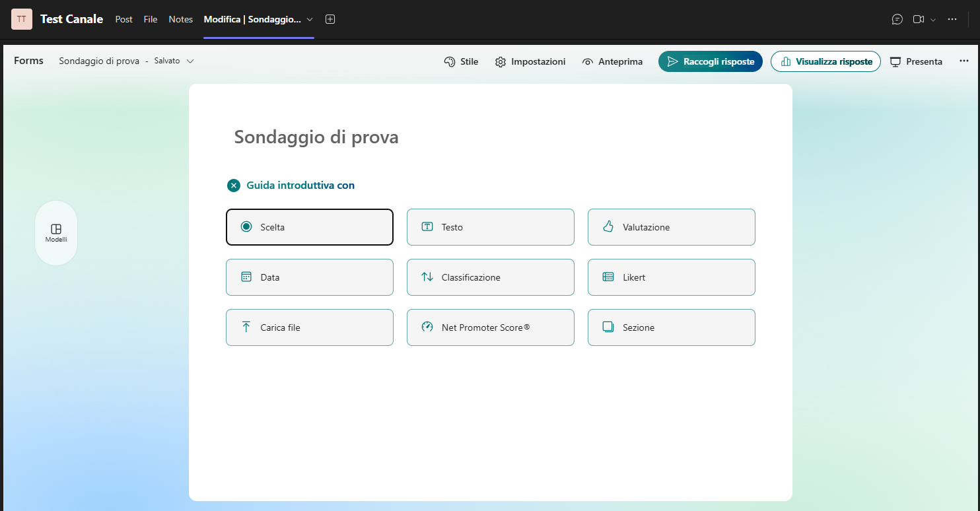Expand the Modifica tab dropdown chevron

pyautogui.click(x=310, y=19)
